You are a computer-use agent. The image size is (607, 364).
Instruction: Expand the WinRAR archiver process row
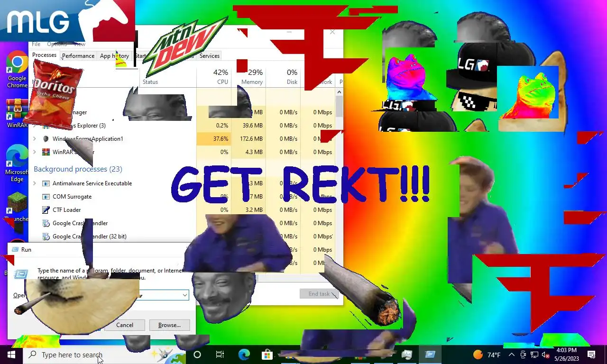click(34, 152)
